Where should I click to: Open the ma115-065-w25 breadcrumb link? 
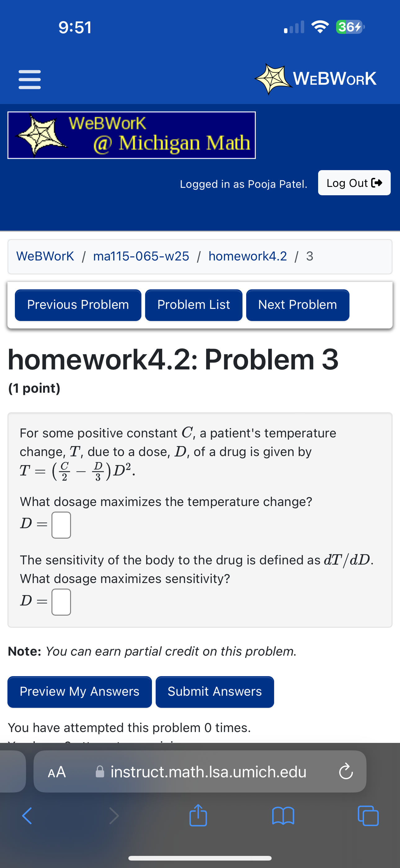pos(141,256)
